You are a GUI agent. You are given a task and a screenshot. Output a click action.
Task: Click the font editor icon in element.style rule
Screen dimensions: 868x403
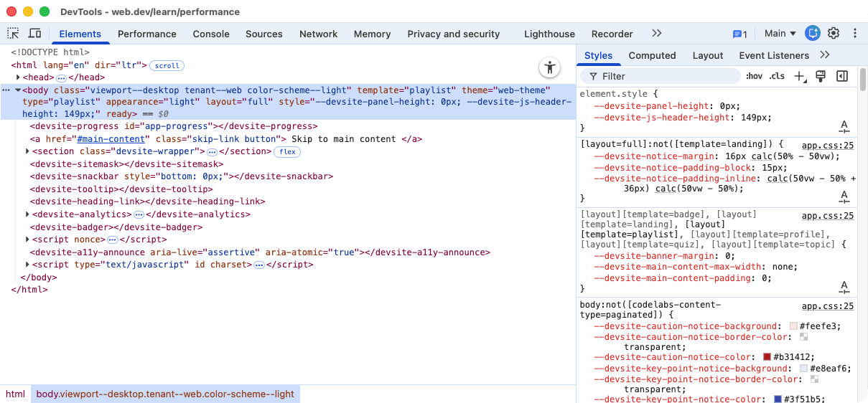click(845, 127)
